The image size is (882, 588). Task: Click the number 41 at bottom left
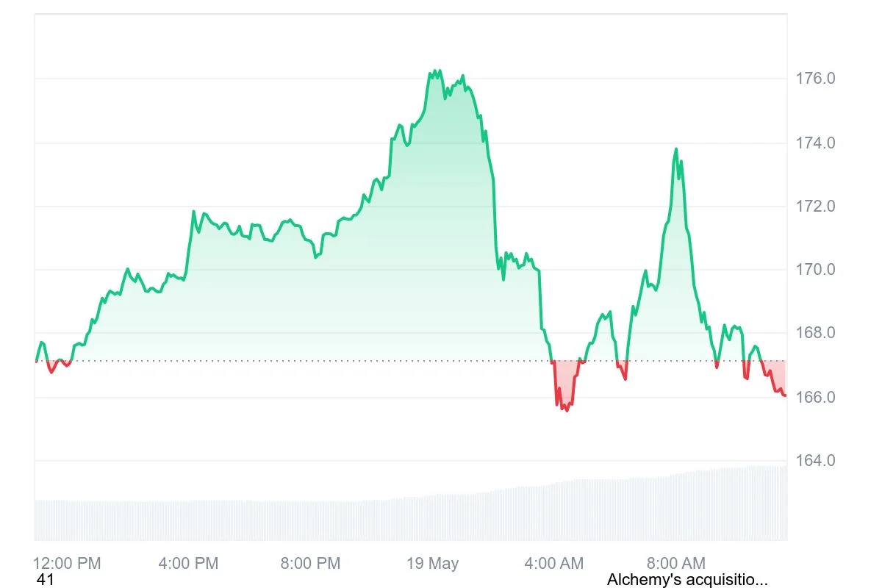point(46,580)
